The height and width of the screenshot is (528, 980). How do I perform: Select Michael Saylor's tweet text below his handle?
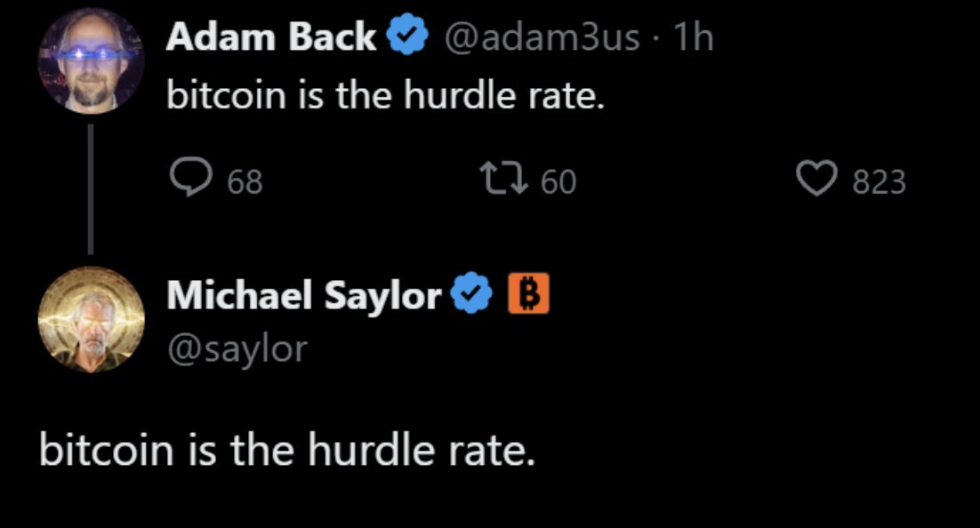[287, 450]
